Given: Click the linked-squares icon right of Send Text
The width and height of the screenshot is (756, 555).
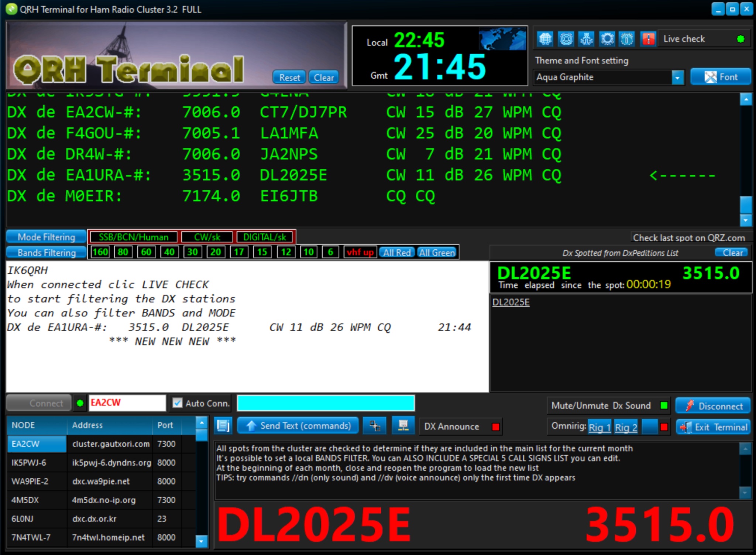Looking at the screenshot, I should pos(374,425).
